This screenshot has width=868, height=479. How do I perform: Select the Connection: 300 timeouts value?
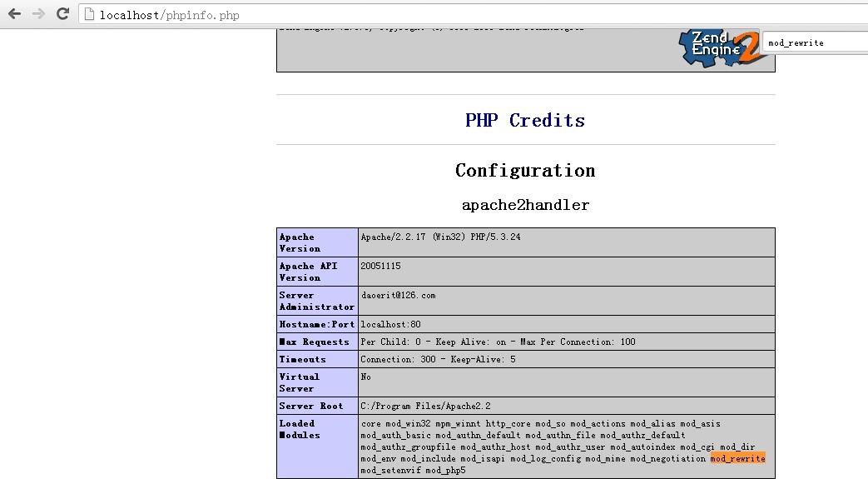click(438, 359)
